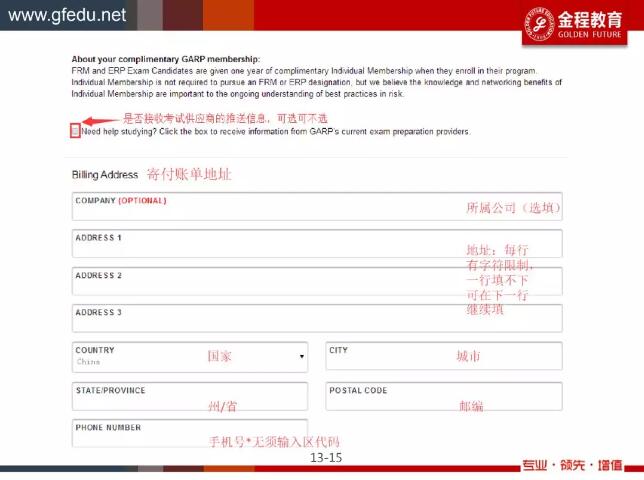Click the Billing Address heading
The width and height of the screenshot is (644, 480).
pyautogui.click(x=105, y=175)
